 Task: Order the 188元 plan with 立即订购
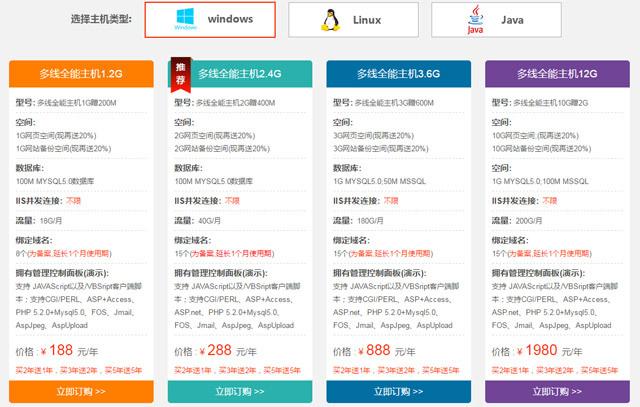(81, 391)
